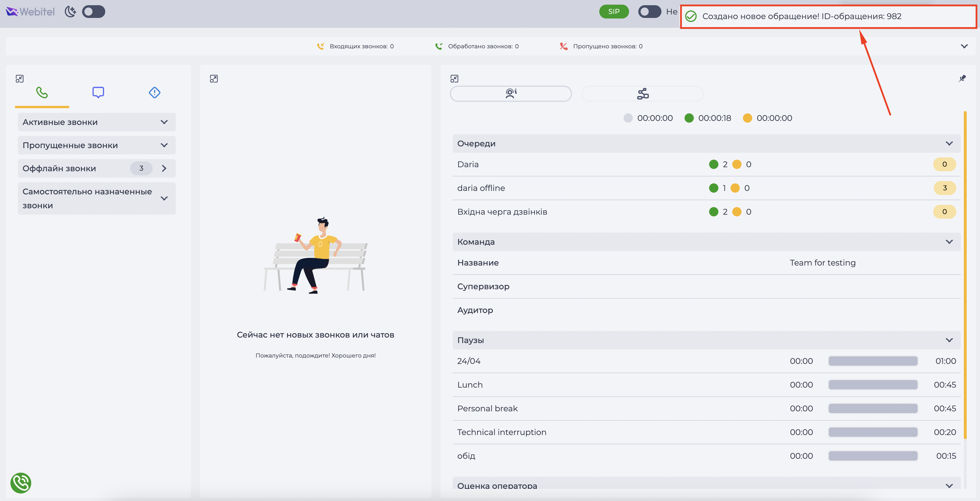This screenshot has height=501, width=980.
Task: Click the Webitel logo
Action: pos(30,12)
